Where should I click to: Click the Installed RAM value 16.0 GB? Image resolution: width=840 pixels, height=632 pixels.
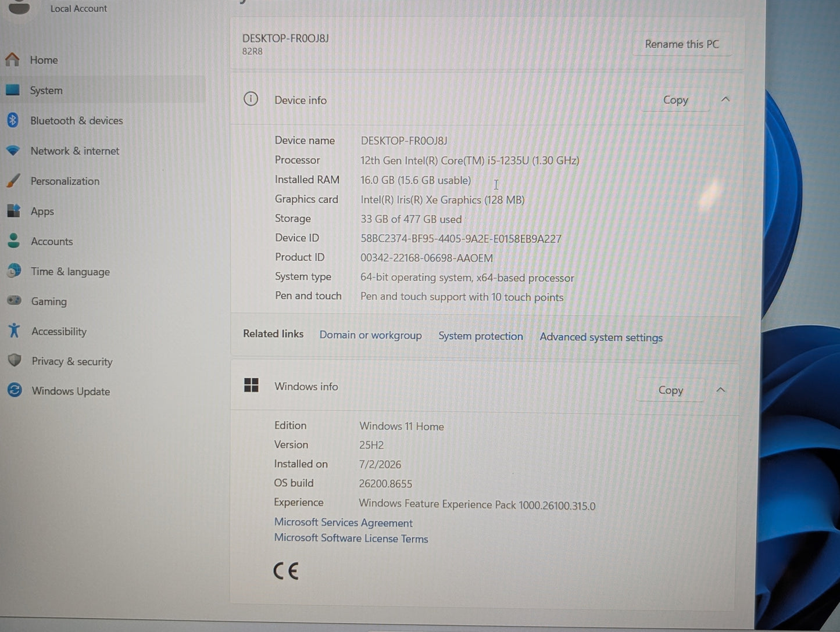(416, 180)
